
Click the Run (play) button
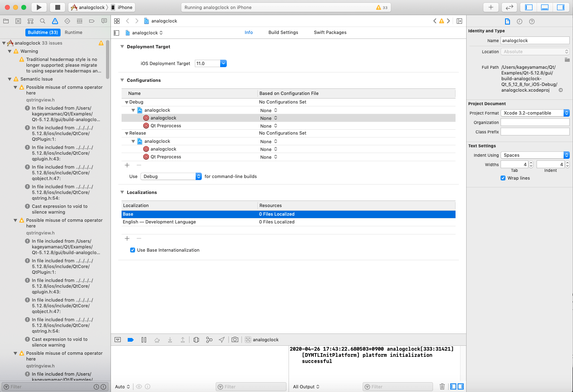[x=39, y=7]
